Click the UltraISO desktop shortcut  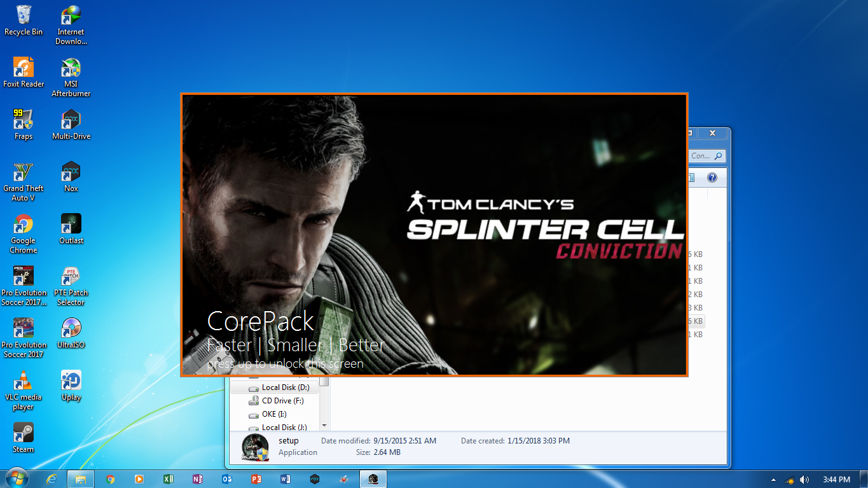(x=71, y=333)
